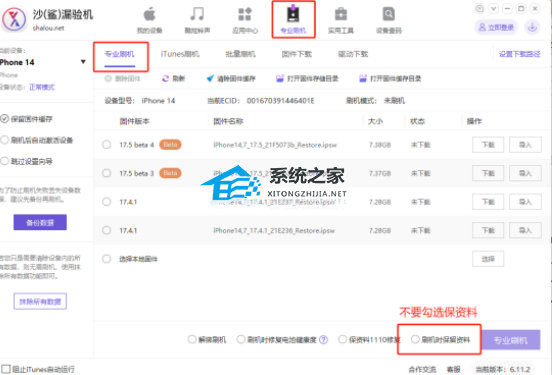The image size is (553, 375).
Task: Click the 设置下载路径 link
Action: click(x=519, y=54)
